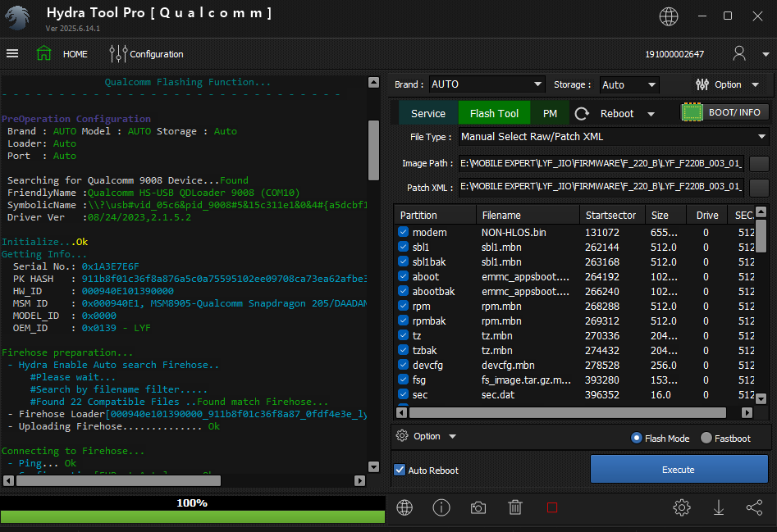Image resolution: width=777 pixels, height=532 pixels.
Task: Click the log panel vertical scrollbar thumb
Action: (373, 150)
